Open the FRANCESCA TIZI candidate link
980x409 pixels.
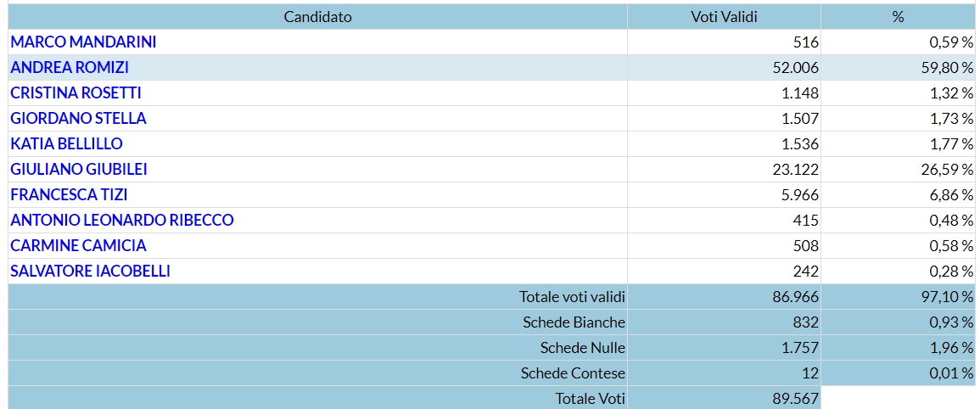[69, 195]
